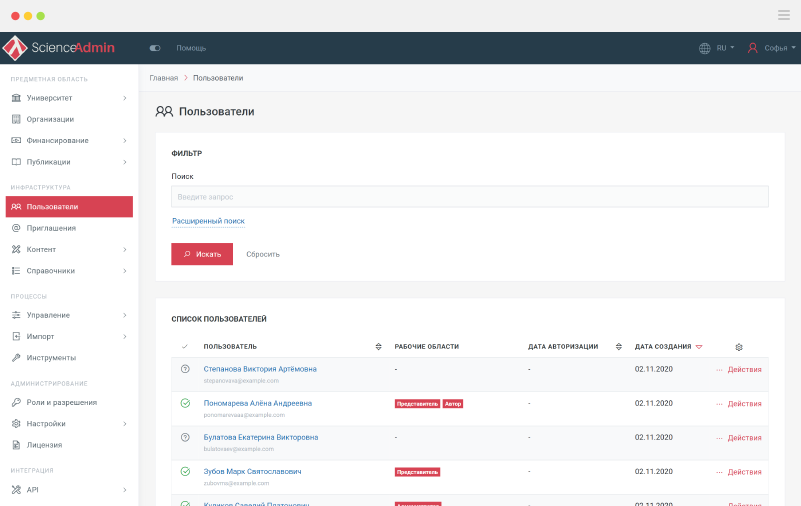Screen dimensions: 801x506
Task: Open Организации from the sidebar
Action: (x=50, y=119)
